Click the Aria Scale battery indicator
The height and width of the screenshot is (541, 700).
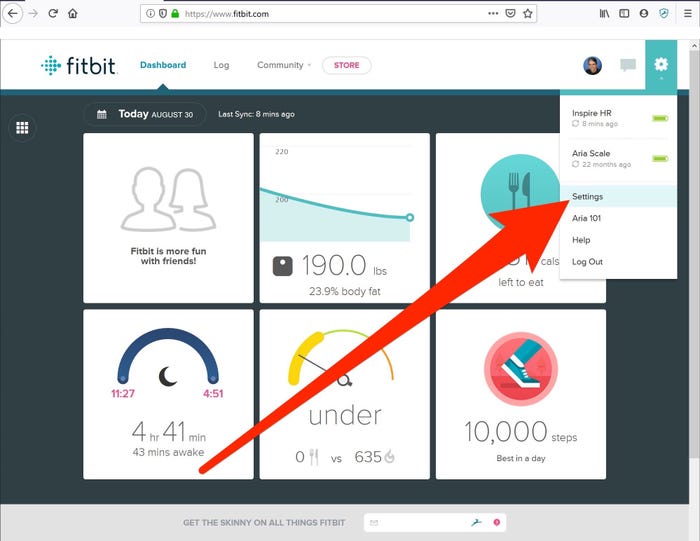point(660,158)
